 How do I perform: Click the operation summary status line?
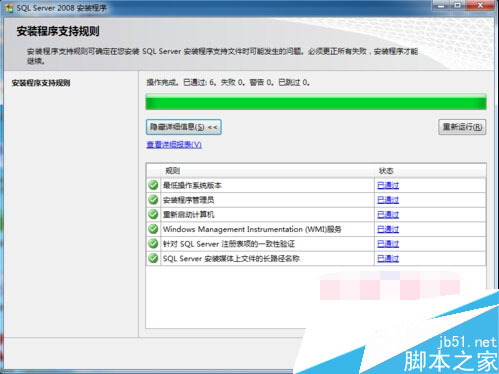[x=228, y=82]
